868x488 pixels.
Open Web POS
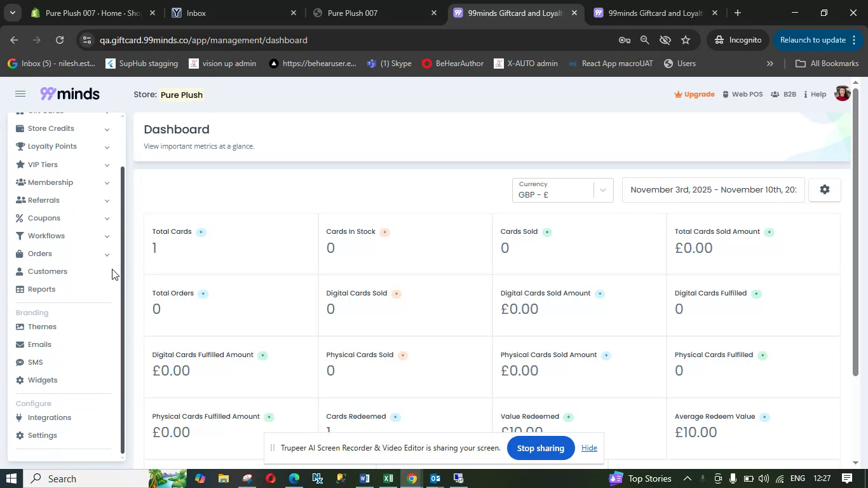pos(742,94)
